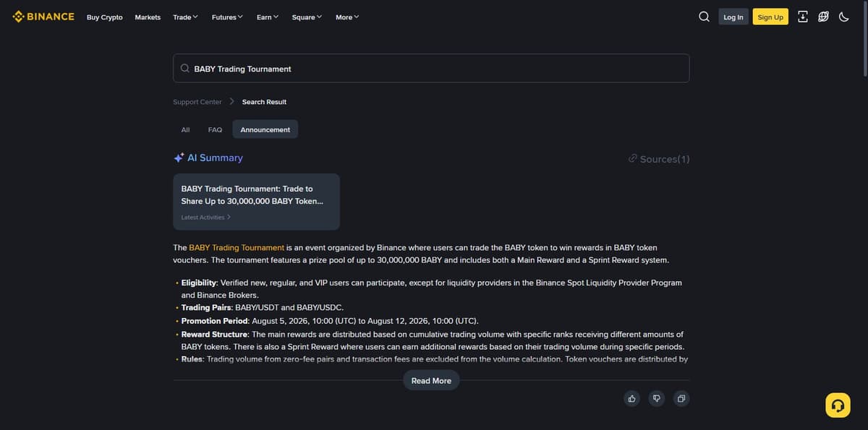868x430 pixels.
Task: Click the Promotion Period bullet label
Action: (215, 320)
